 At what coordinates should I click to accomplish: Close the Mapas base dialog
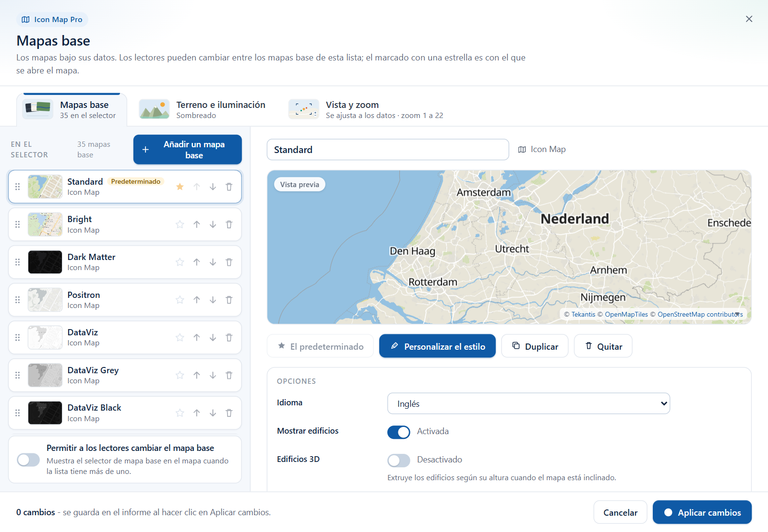(x=749, y=19)
